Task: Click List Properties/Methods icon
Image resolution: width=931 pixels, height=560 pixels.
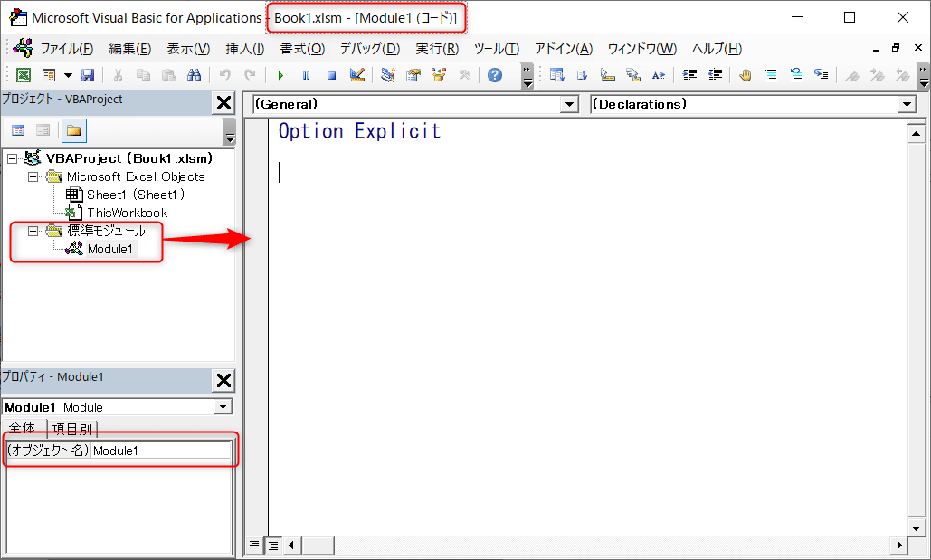Action: coord(557,75)
